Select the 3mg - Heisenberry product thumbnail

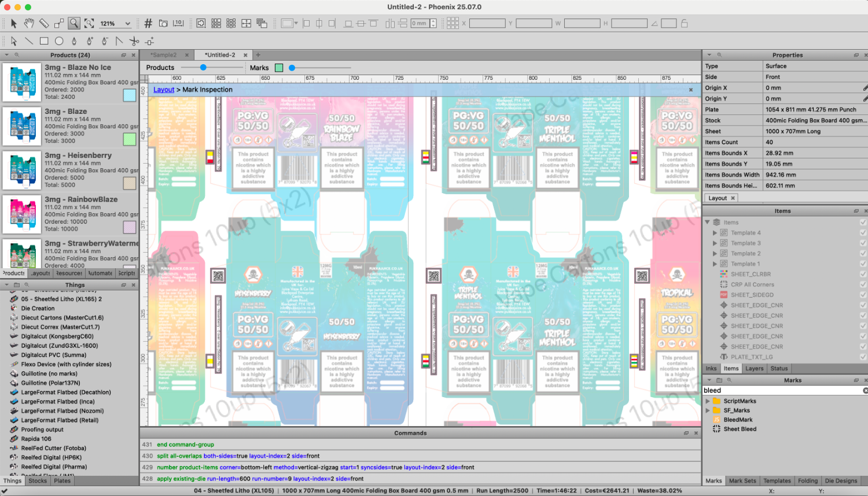coord(22,170)
